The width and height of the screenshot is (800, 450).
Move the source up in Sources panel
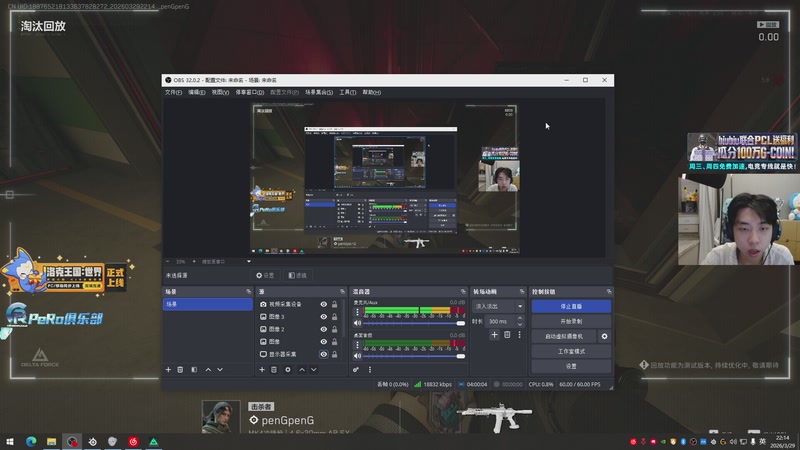[302, 369]
